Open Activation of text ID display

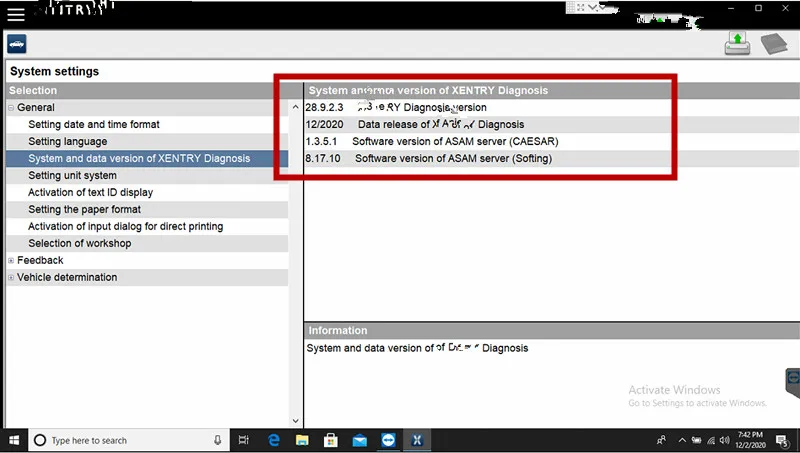90,193
